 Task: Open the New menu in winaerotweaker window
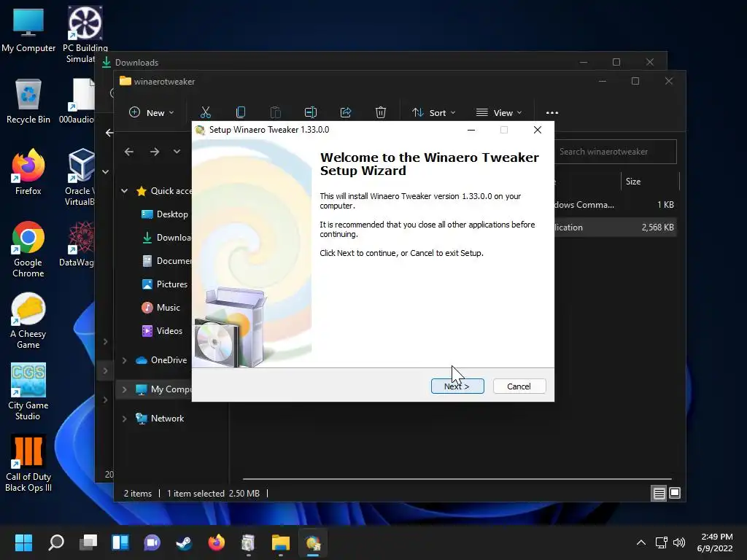pyautogui.click(x=152, y=113)
